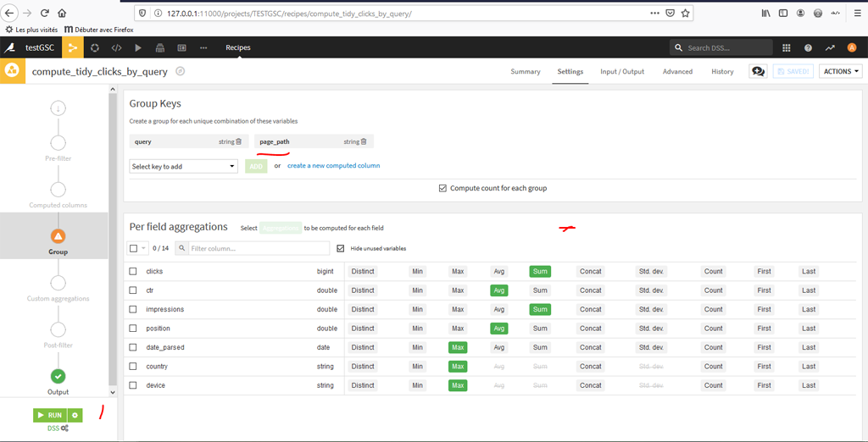Open Débuter avec Firefox bookmark
Viewport: 868px width, 442px height.
99,29
